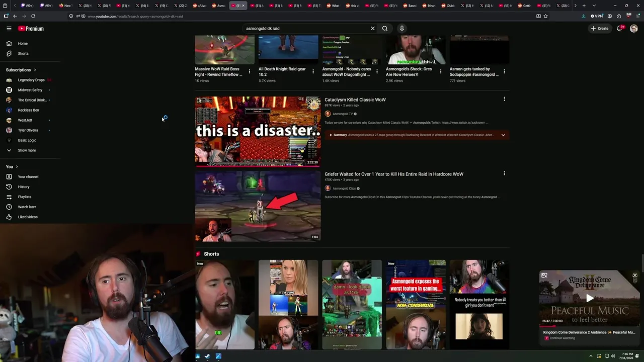This screenshot has width=644, height=362.
Task: Click the browser address bar URL
Action: pyautogui.click(x=135, y=16)
